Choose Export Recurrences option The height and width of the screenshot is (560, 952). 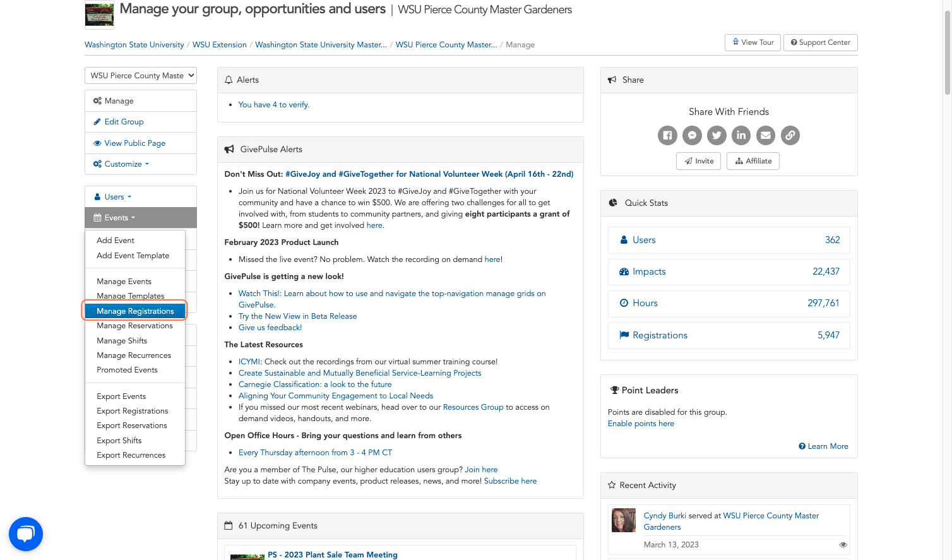(x=131, y=455)
